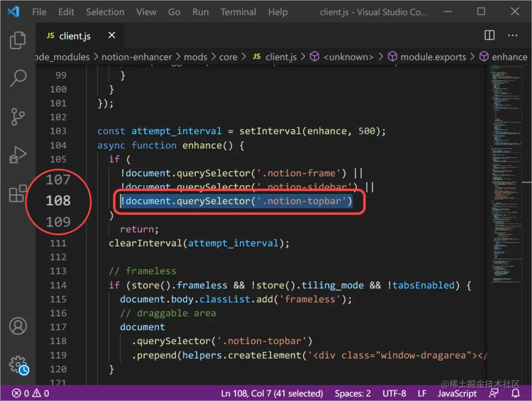Click '.prepend' on line 119

[154, 355]
